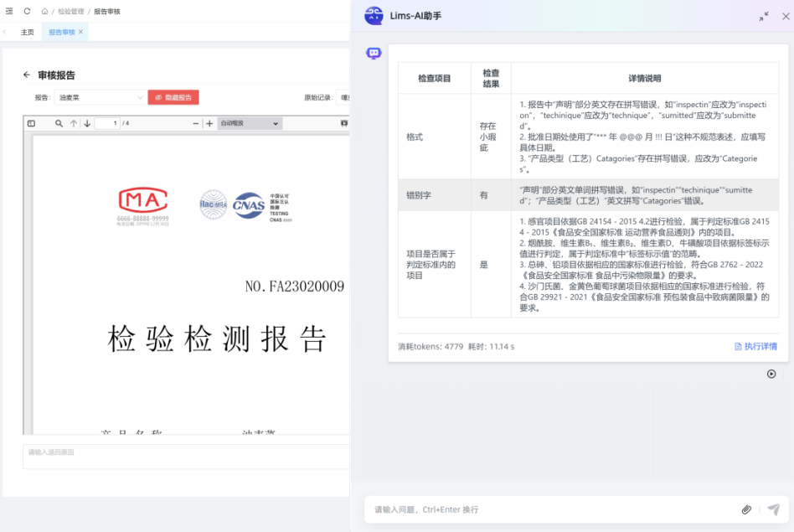Open the 自动缩放 zoom level dropdown
Image resolution: width=794 pixels, height=532 pixels.
click(249, 123)
